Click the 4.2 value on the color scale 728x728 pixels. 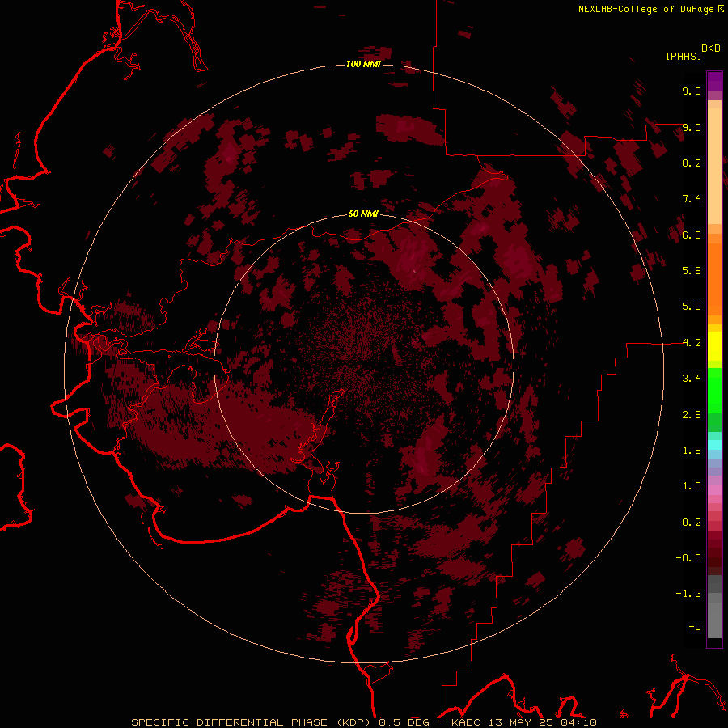click(x=692, y=343)
